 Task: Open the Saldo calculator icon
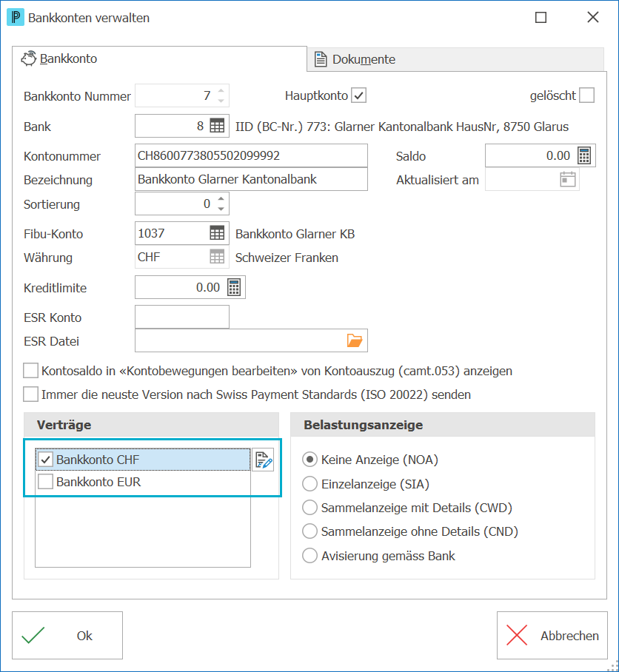(x=584, y=155)
